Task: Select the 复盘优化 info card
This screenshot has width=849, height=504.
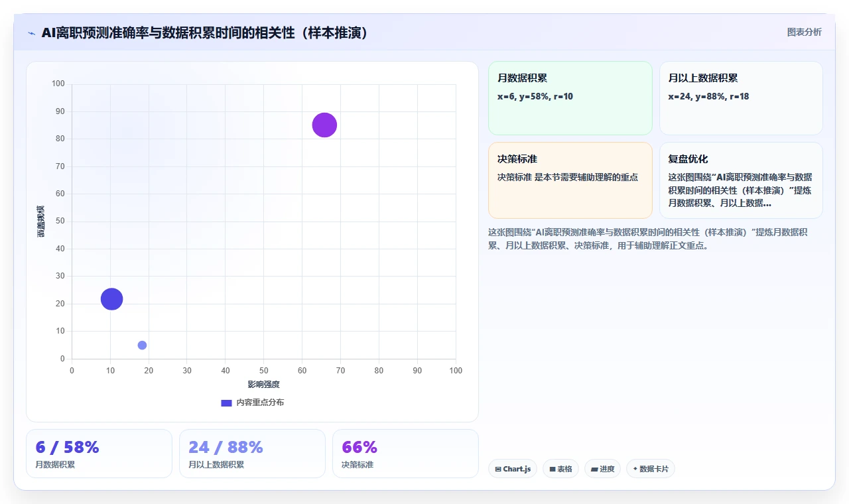Action: point(741,180)
